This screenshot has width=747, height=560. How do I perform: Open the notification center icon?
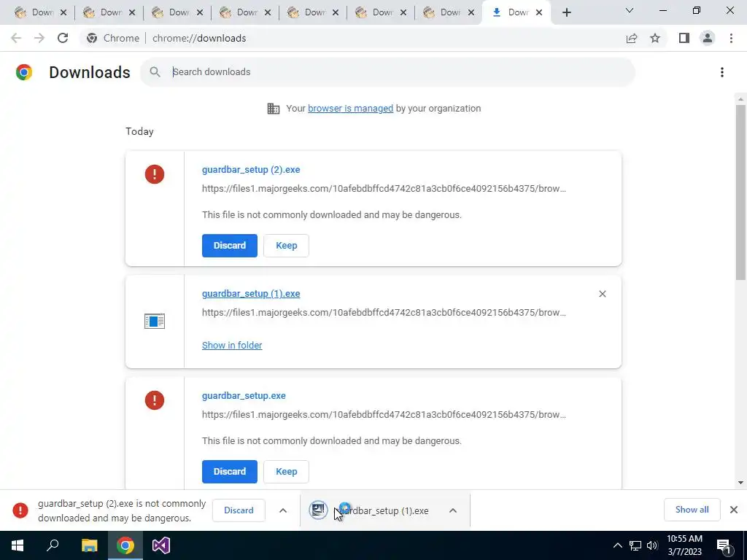(724, 545)
